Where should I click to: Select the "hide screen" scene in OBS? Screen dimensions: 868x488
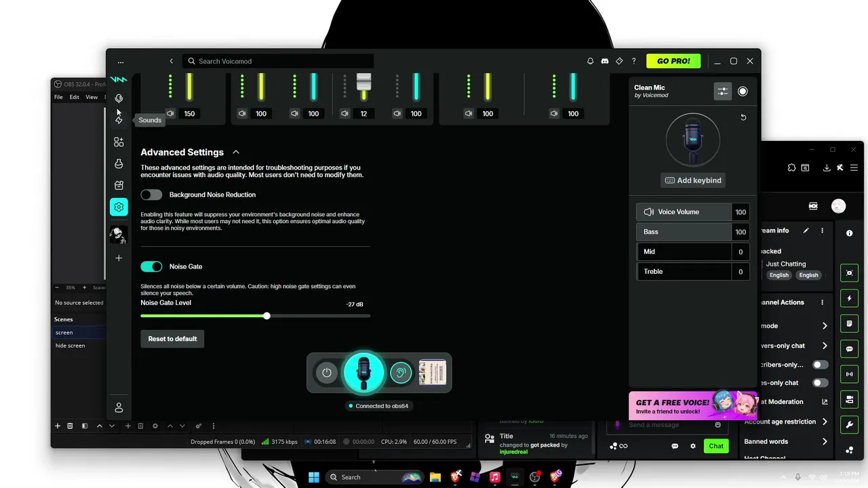pos(79,346)
